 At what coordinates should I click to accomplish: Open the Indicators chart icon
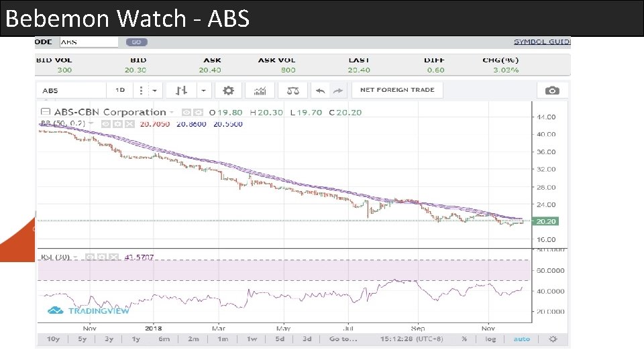point(260,90)
